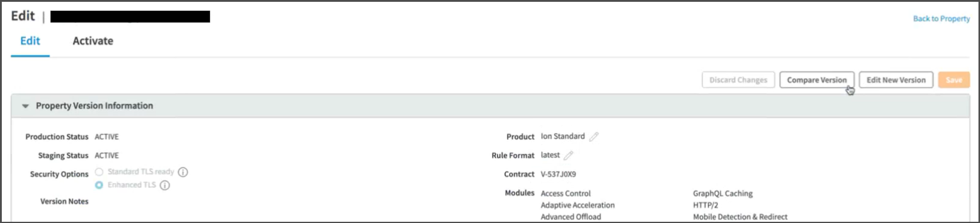This screenshot has width=980, height=223.
Task: Select the Standard TLS ready radio button
Action: pos(99,172)
